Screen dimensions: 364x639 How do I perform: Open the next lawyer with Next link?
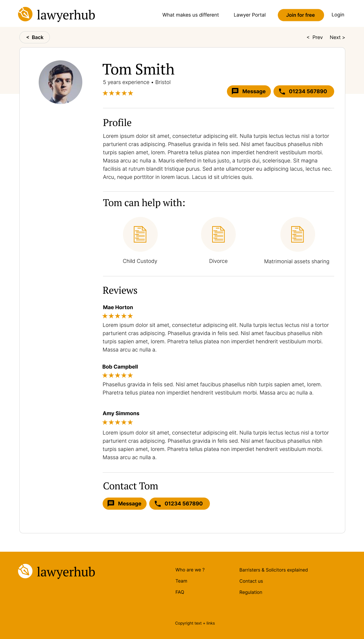tap(337, 37)
